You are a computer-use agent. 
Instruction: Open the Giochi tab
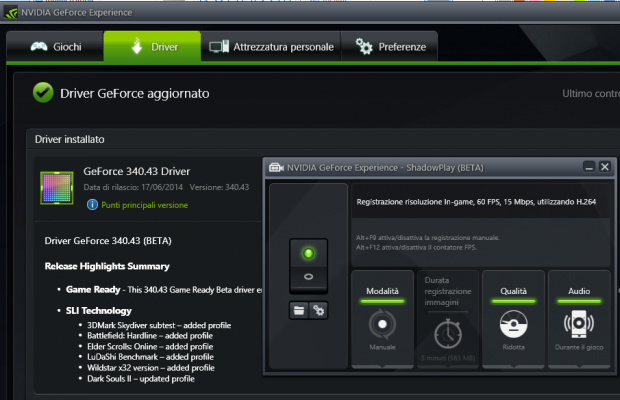55,47
